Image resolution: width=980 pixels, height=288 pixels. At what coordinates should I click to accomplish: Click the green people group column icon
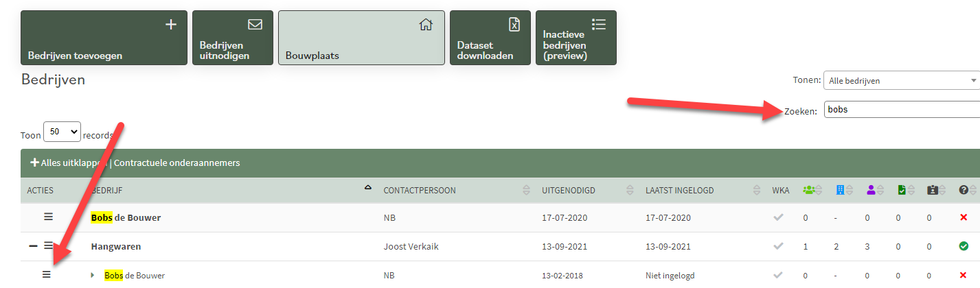809,190
